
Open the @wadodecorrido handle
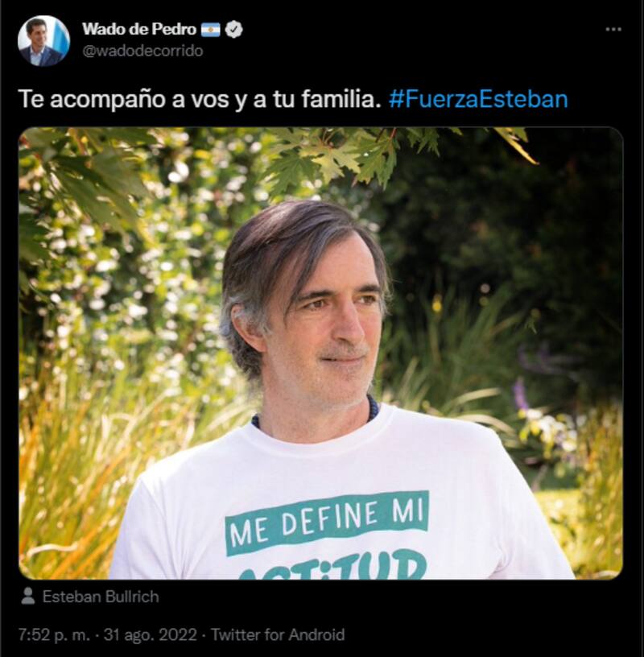click(x=142, y=51)
